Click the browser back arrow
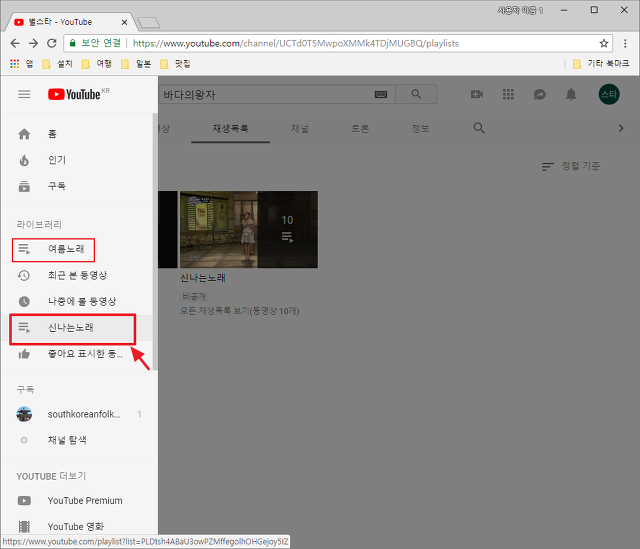Screen dimensions: 640x549 click(x=15, y=43)
